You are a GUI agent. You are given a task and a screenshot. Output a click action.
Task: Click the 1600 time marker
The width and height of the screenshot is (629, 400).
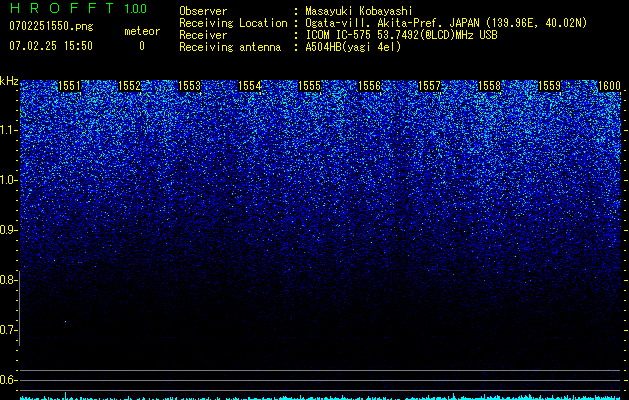point(609,86)
